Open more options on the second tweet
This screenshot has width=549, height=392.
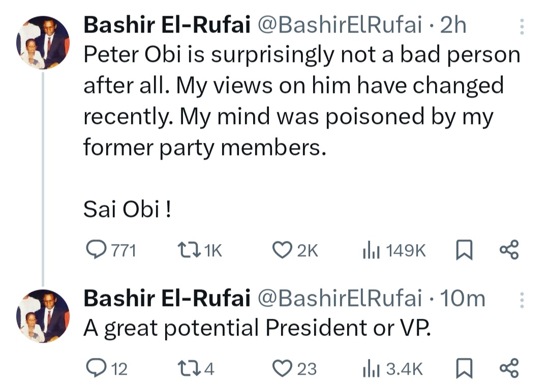point(522,300)
